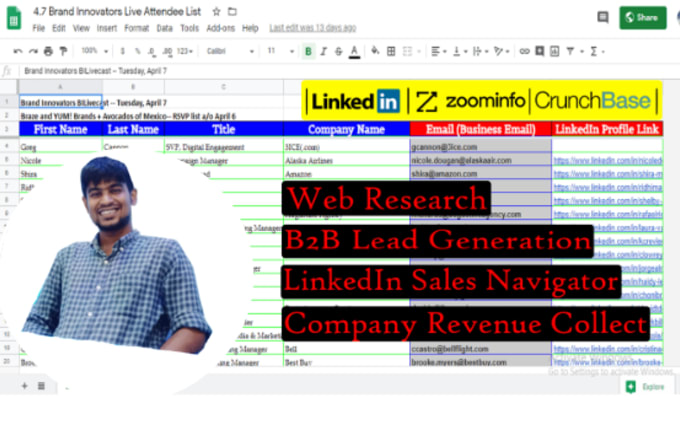
Task: Format as percent with the % icon
Action: click(137, 51)
